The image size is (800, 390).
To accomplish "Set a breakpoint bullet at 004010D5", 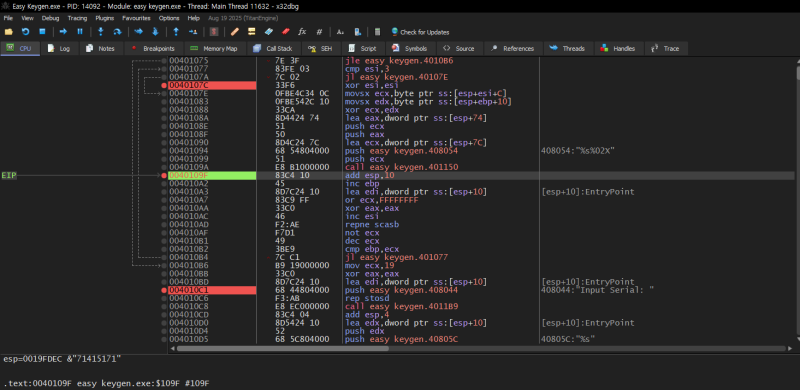I will click(x=164, y=339).
